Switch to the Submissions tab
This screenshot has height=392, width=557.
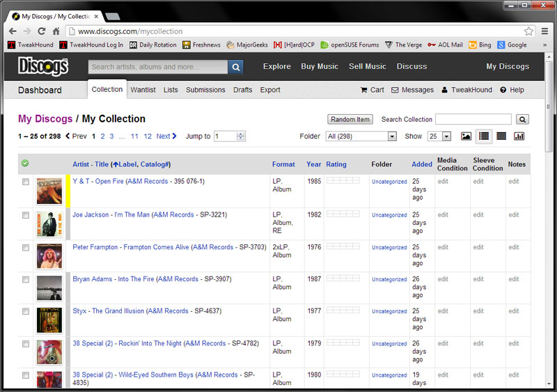click(205, 90)
